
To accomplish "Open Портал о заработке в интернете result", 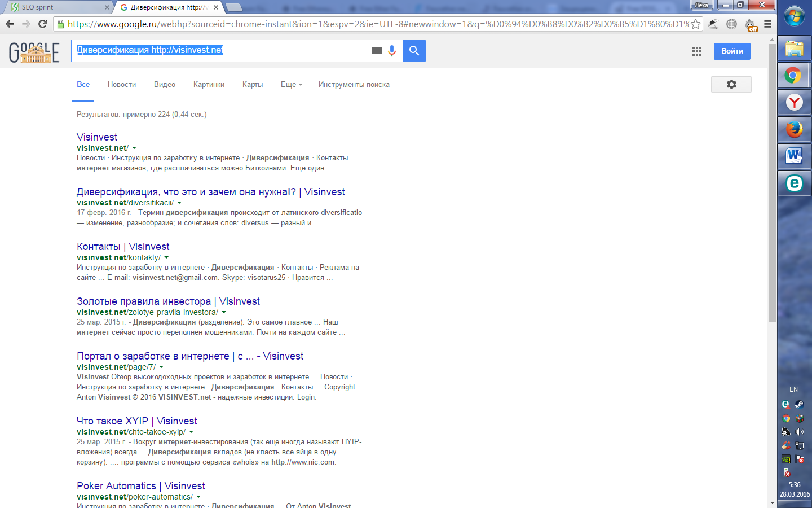I will pyautogui.click(x=190, y=356).
